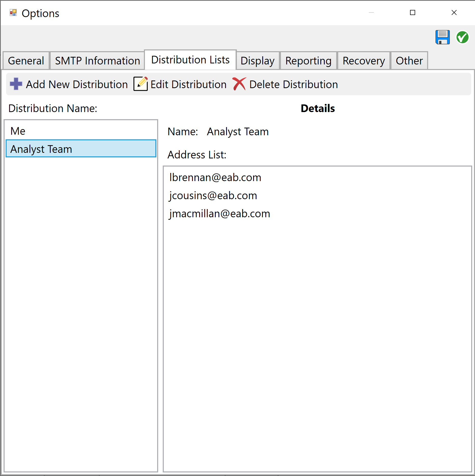Click the Options window title icon
The image size is (475, 476).
[x=13, y=13]
